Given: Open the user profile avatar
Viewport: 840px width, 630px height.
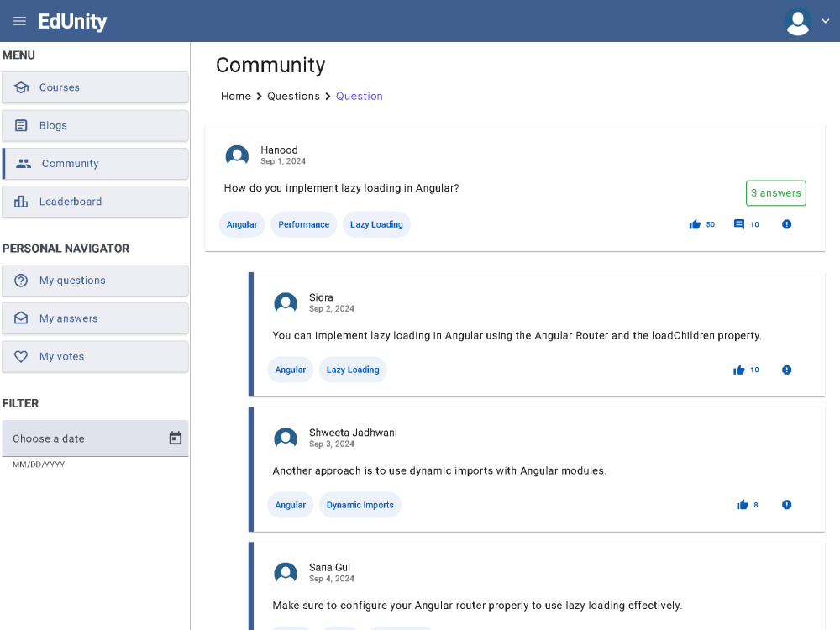Looking at the screenshot, I should tap(797, 22).
